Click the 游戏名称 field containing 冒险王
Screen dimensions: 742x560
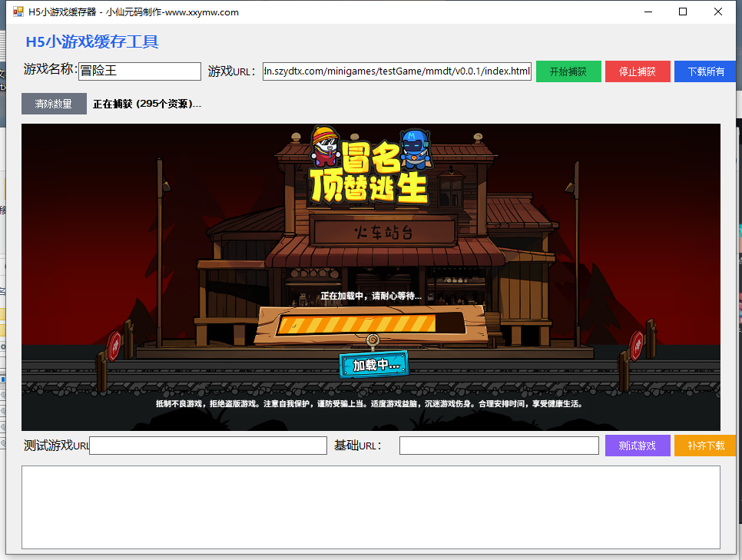(139, 71)
